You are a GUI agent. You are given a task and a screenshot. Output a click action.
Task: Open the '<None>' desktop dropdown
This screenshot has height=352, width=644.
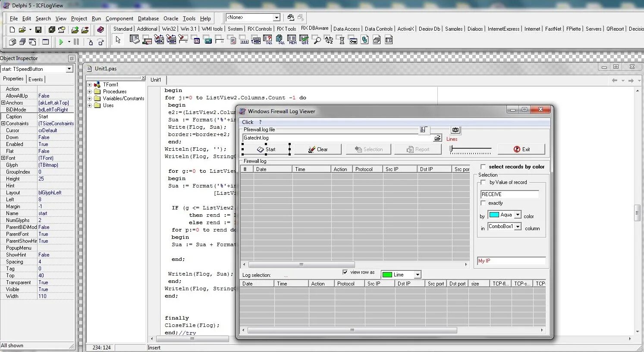pos(276,18)
